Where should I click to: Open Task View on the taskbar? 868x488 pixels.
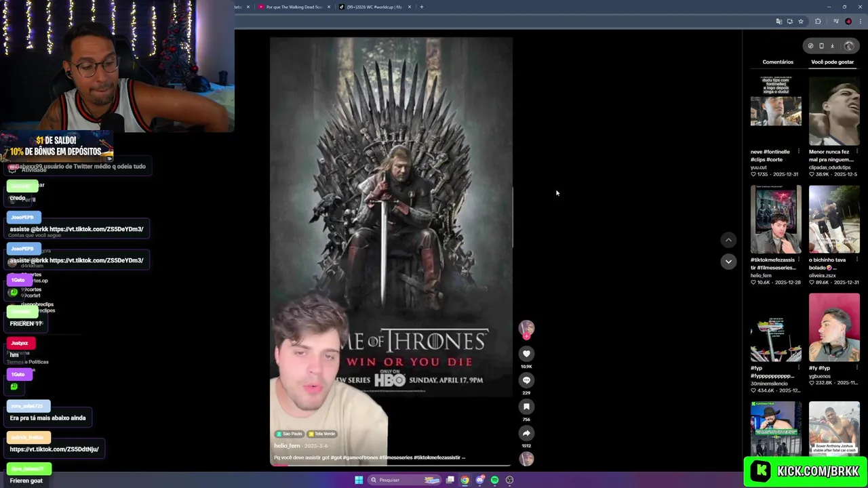tap(450, 480)
